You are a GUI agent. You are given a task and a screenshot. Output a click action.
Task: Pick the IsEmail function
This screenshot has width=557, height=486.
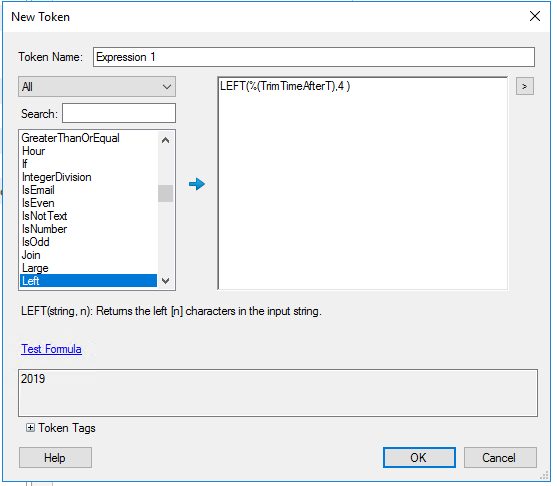click(38, 190)
